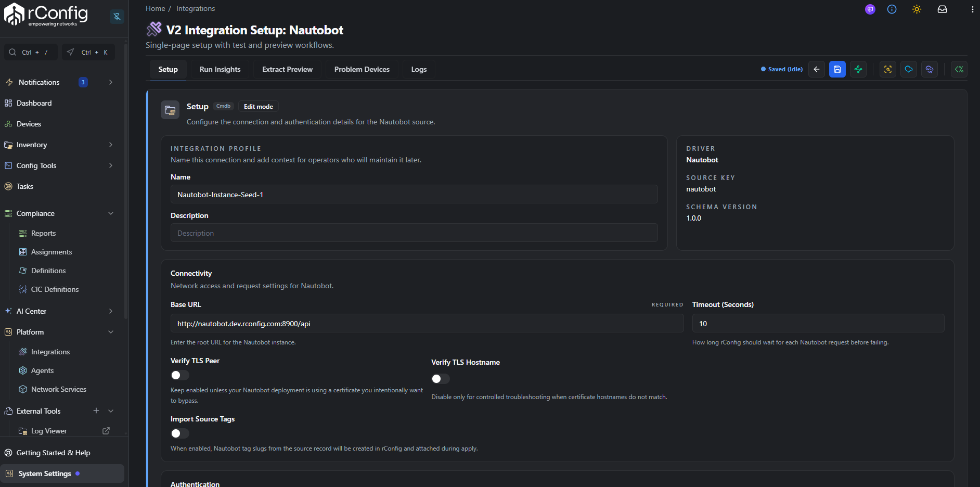Toggle the Import Source Tags switch
The image size is (980, 487).
180,433
